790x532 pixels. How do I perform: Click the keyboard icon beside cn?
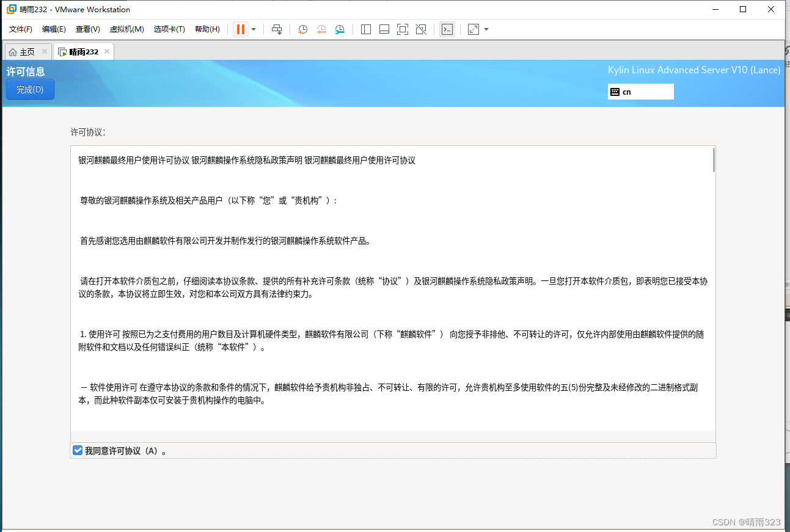pyautogui.click(x=615, y=92)
